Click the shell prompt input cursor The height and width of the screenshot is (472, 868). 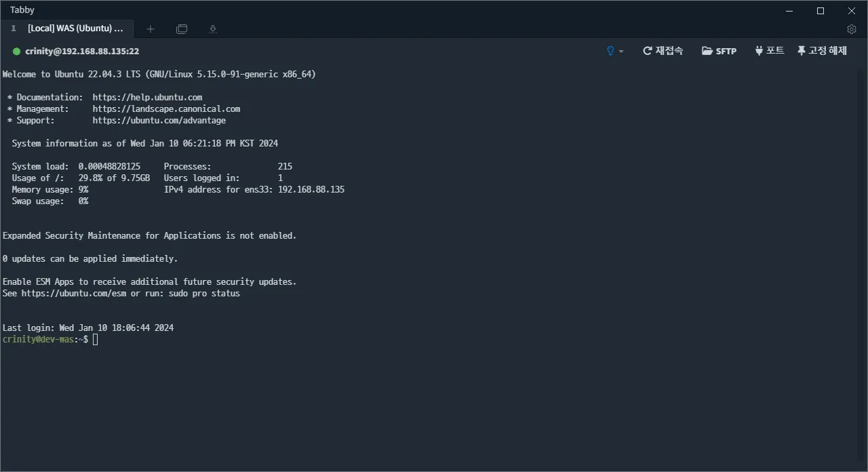[x=96, y=339]
